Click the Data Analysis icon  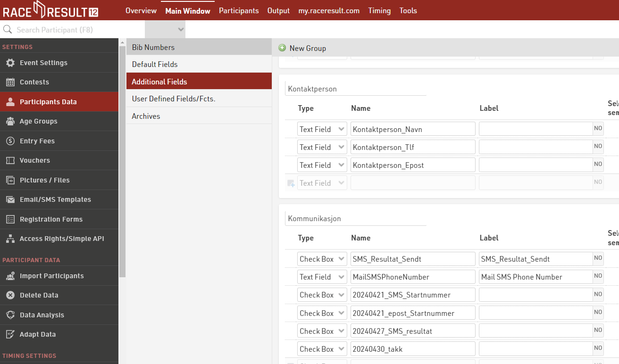(10, 315)
